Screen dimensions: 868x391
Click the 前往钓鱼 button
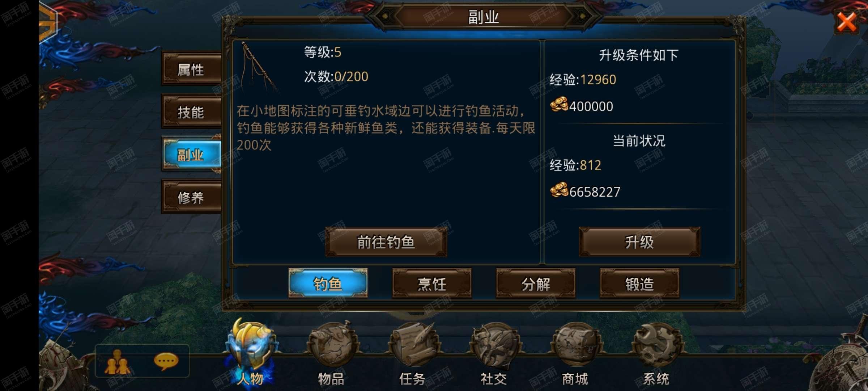pos(386,242)
